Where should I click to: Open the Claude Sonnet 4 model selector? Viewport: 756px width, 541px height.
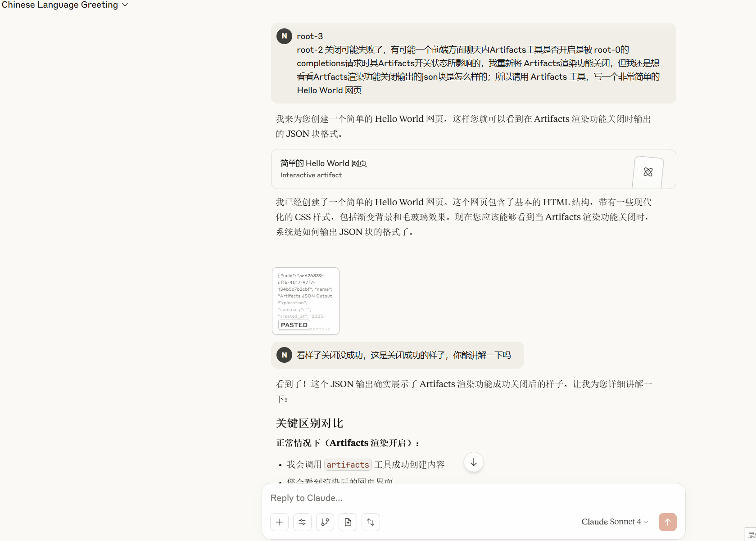(615, 522)
